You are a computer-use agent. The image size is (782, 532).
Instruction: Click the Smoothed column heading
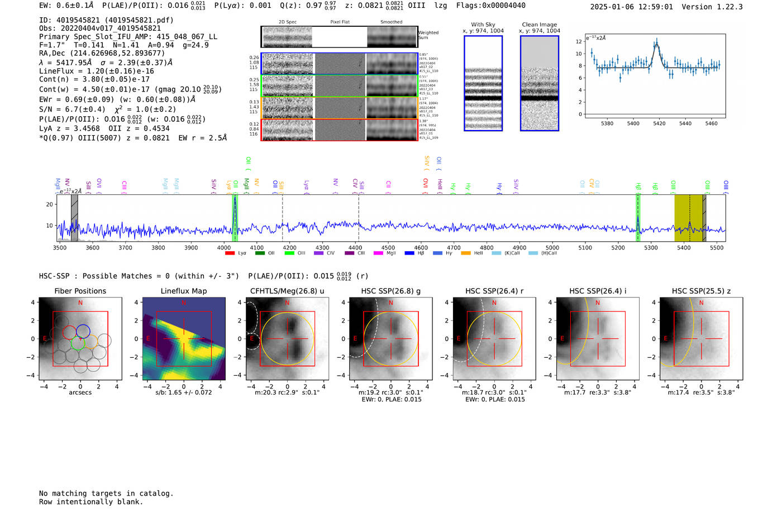(x=391, y=22)
